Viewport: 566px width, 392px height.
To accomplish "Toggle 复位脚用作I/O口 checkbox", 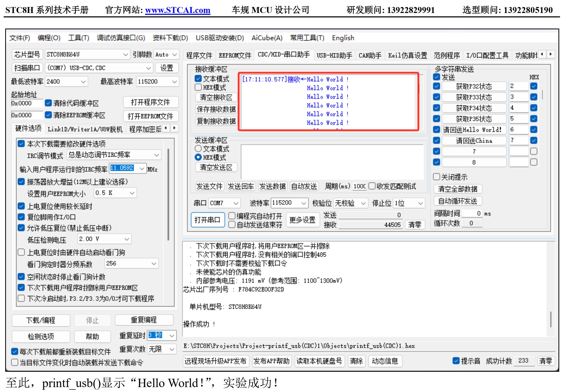I will 21,217.
